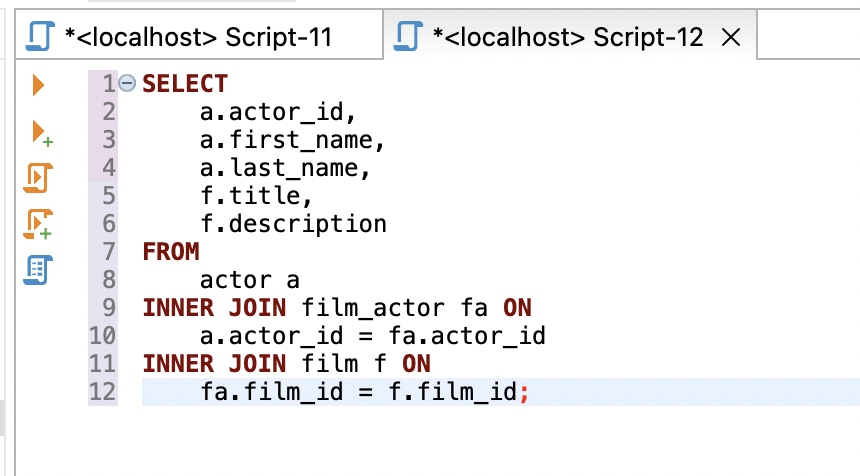
Task: Click the f.description column text
Action: click(293, 223)
